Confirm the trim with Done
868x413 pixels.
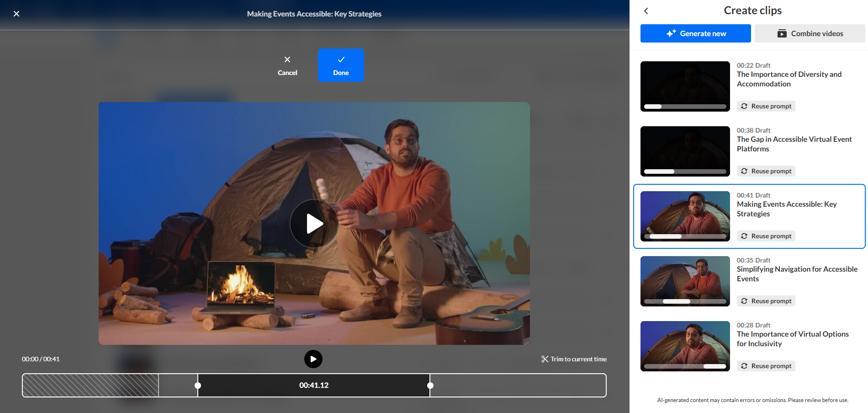(341, 65)
